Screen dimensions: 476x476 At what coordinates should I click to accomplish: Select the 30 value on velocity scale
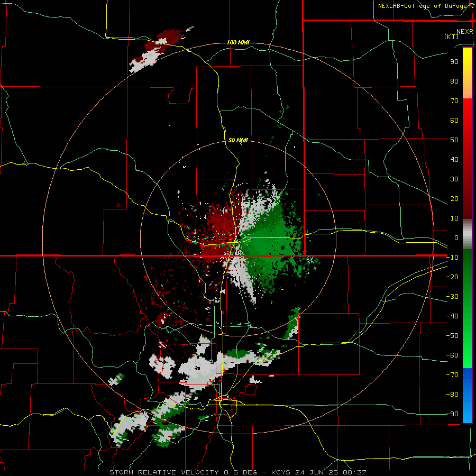coord(454,179)
